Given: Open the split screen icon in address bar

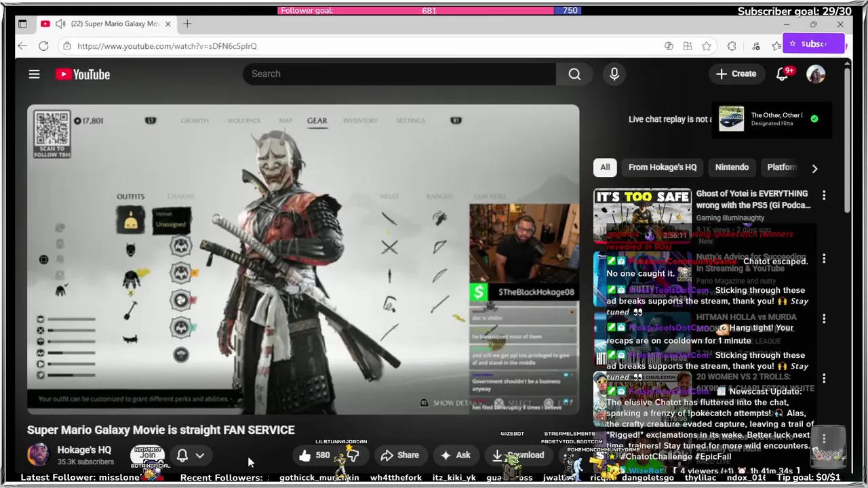Looking at the screenshot, I should [x=688, y=46].
